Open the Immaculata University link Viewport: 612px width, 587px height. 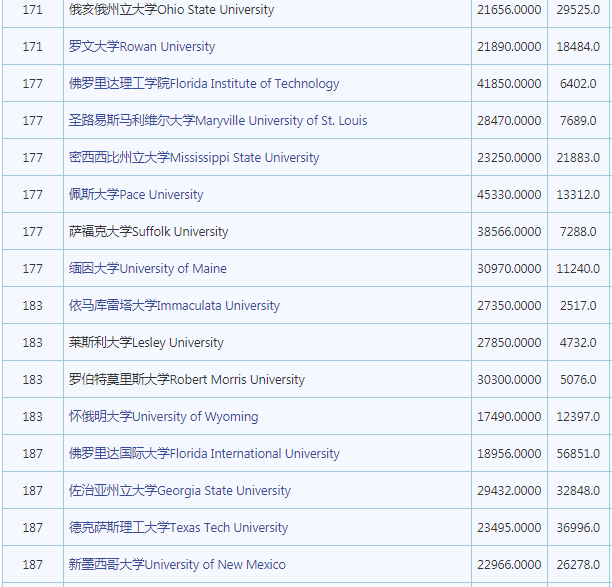point(174,306)
